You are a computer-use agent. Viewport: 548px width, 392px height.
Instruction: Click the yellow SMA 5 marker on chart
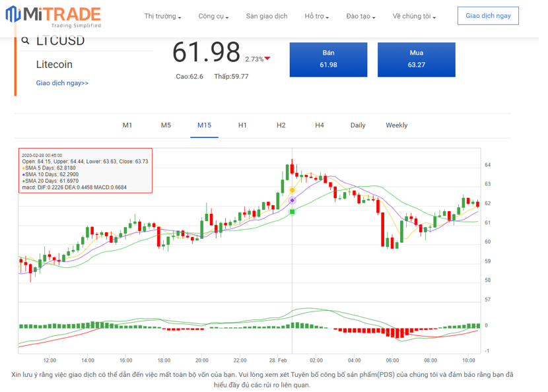pos(292,190)
